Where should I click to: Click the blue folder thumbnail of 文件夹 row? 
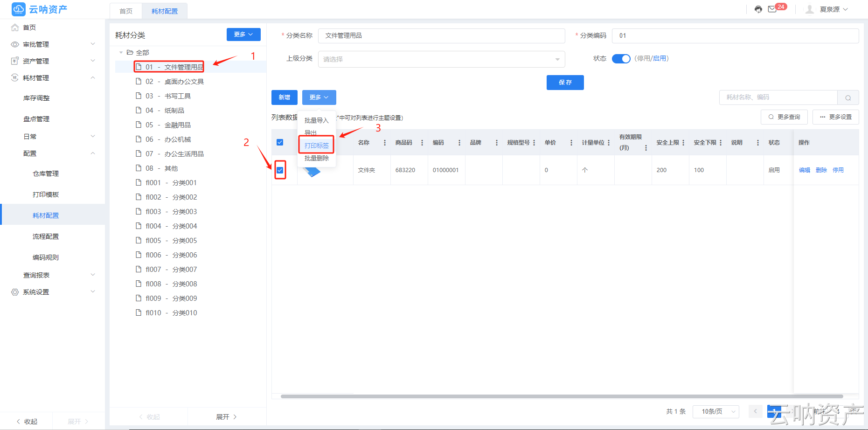(x=312, y=171)
